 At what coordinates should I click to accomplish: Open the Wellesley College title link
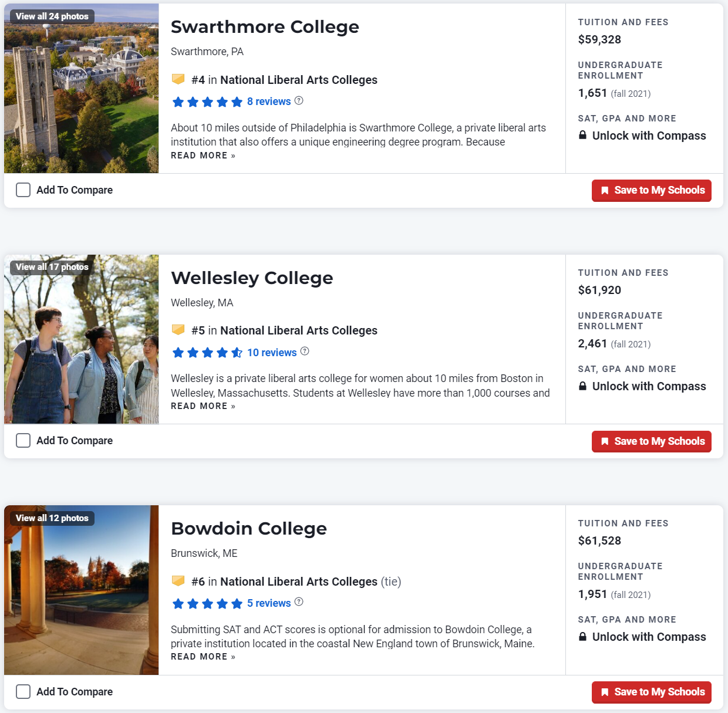click(x=252, y=278)
